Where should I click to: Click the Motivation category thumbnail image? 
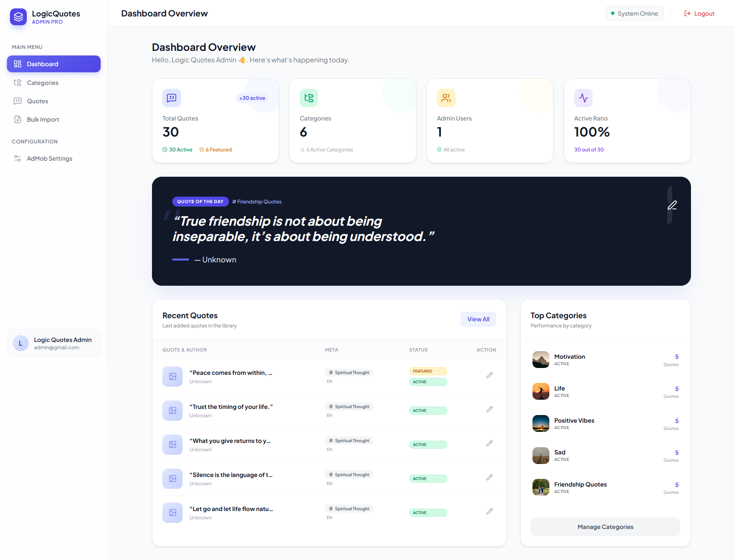point(541,360)
